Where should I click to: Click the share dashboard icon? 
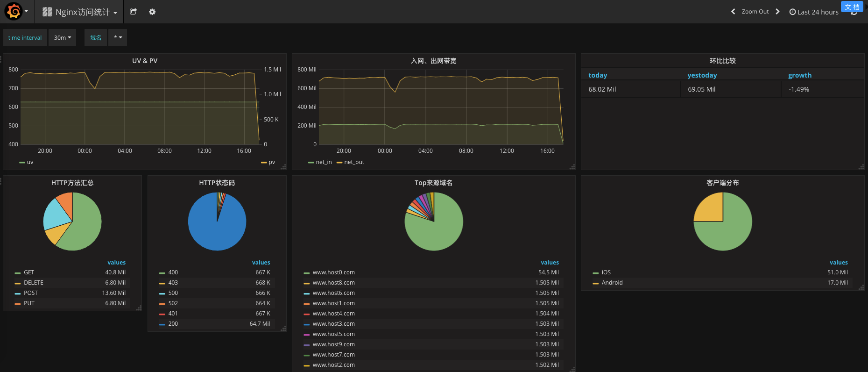point(133,12)
